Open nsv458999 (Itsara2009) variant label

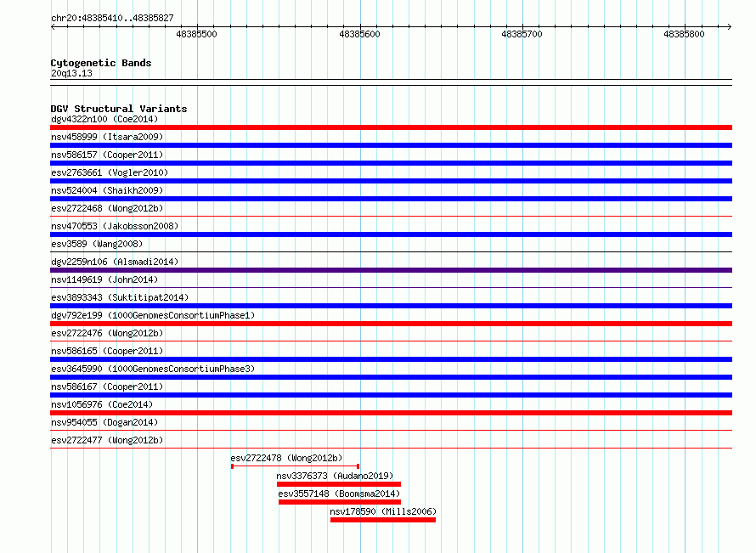tap(107, 137)
